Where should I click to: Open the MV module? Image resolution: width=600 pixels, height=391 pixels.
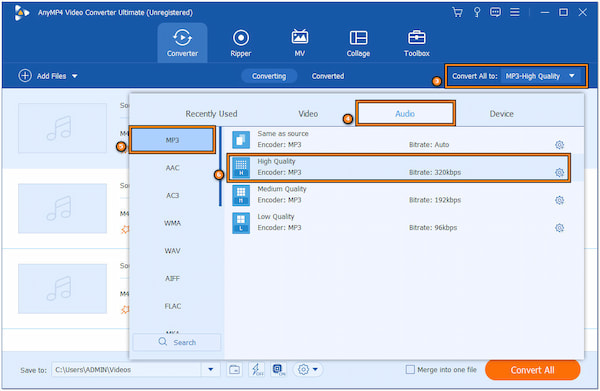point(300,43)
